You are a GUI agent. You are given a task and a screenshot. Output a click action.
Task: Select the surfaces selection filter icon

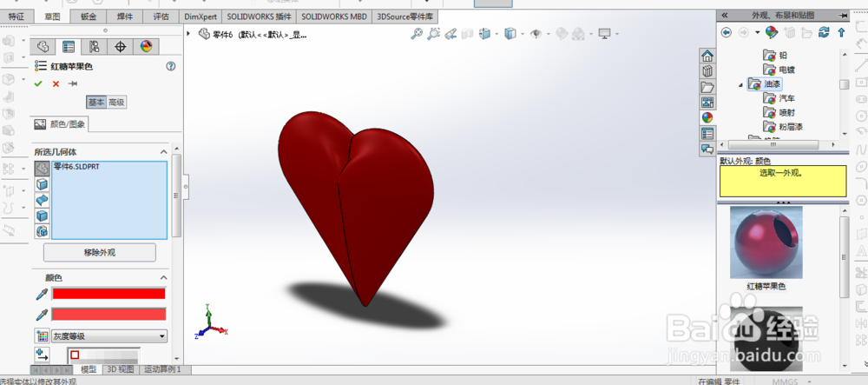tap(42, 199)
